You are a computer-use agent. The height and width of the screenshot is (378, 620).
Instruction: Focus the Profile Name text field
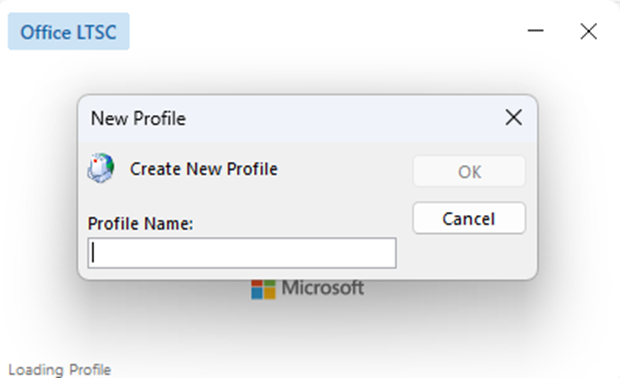click(x=242, y=253)
